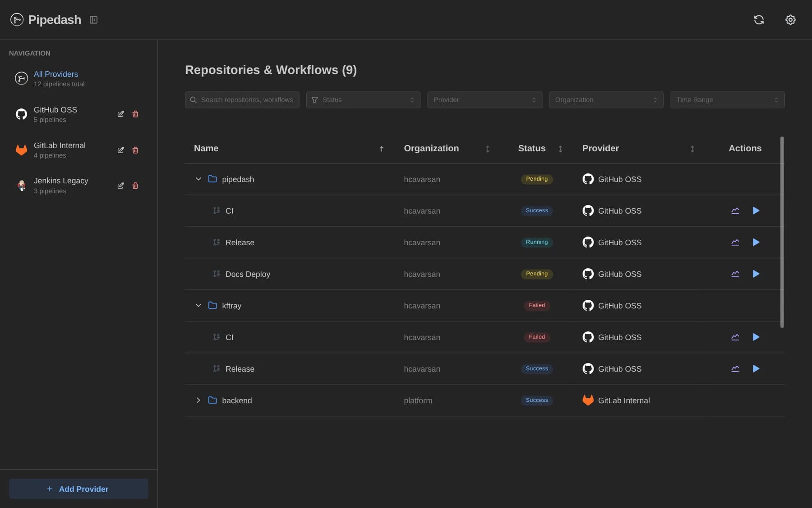The width and height of the screenshot is (812, 508).
Task: Delete the GitLab Internal provider
Action: (x=135, y=150)
